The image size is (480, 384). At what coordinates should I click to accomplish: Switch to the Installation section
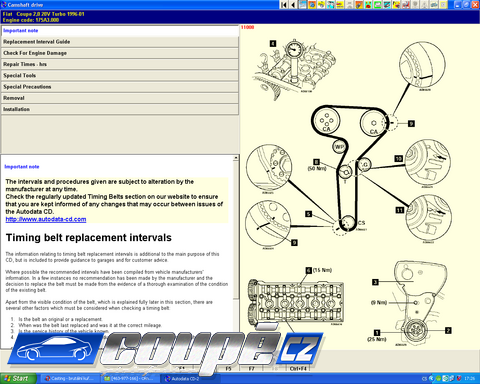(120, 109)
